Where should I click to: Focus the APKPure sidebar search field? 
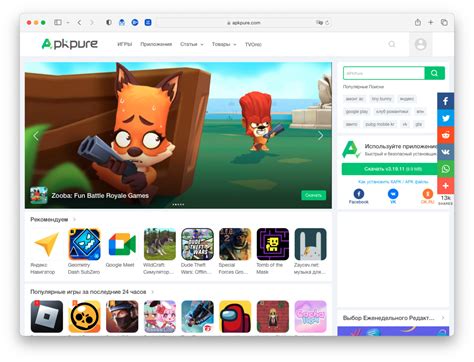click(384, 73)
